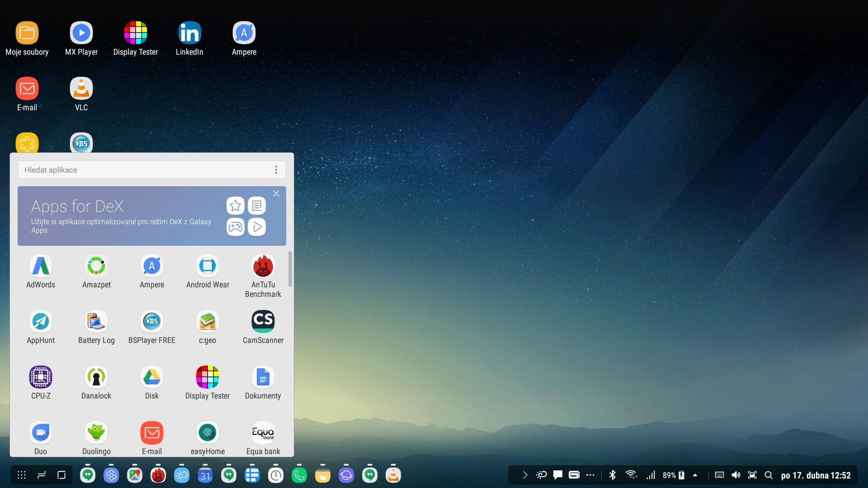Open the on-screen keyboard tray icon
The image size is (868, 488).
point(719,475)
